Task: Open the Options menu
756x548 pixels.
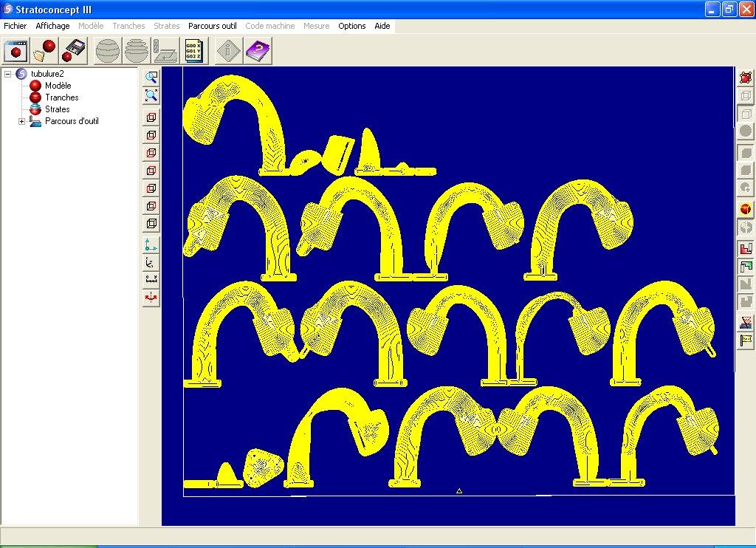Action: click(352, 26)
